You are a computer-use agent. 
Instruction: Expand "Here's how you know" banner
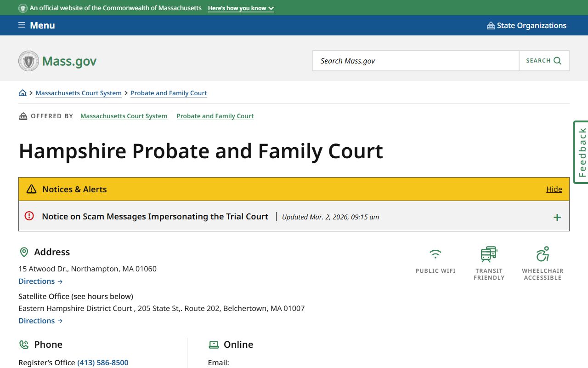(x=241, y=8)
